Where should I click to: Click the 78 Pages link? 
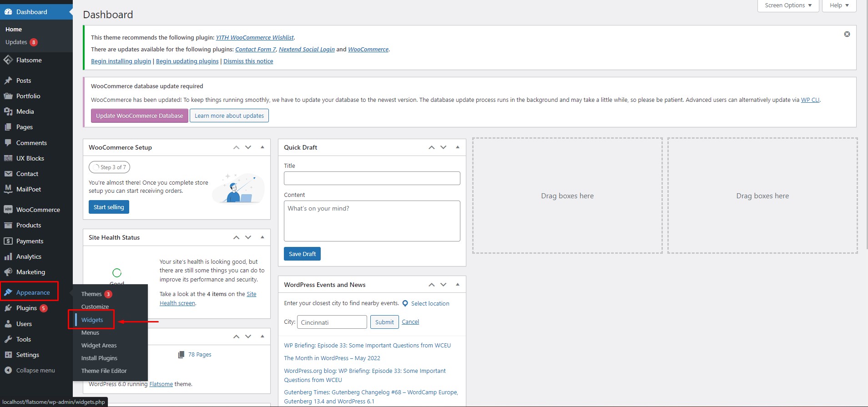click(200, 354)
